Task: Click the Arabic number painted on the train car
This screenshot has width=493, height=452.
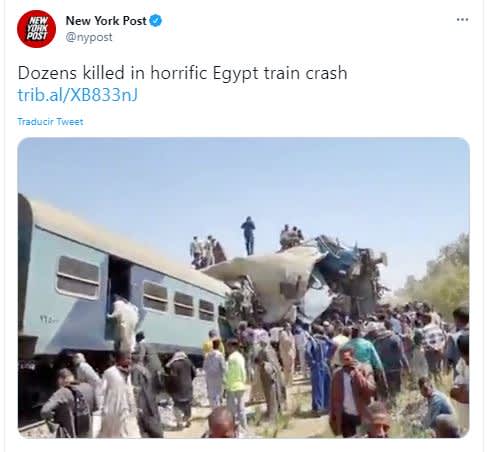Action: (49, 319)
